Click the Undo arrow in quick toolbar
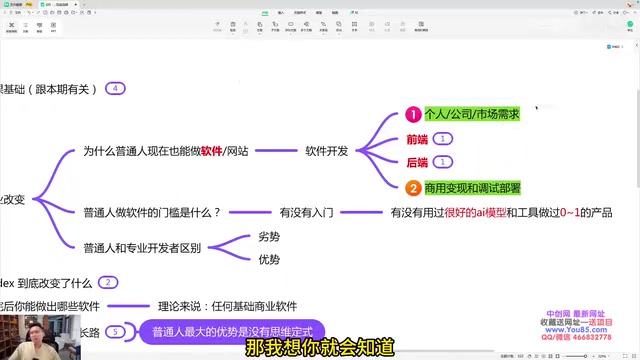The height and width of the screenshot is (360, 640). click(29, 13)
